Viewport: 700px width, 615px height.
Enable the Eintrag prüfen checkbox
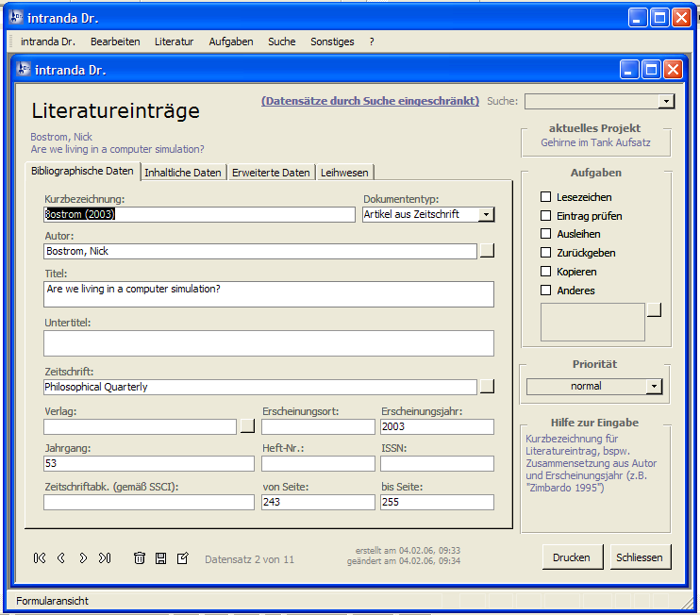545,216
